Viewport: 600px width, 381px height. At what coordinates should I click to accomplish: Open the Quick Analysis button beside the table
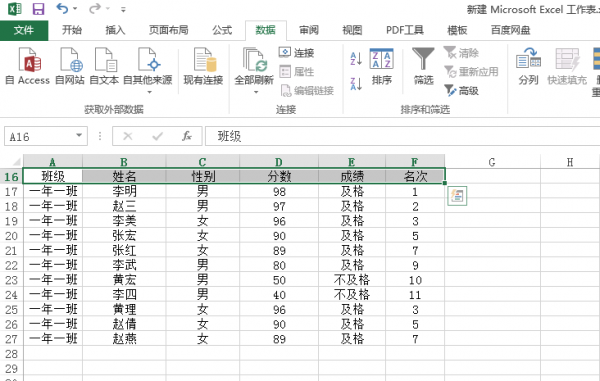click(x=457, y=196)
